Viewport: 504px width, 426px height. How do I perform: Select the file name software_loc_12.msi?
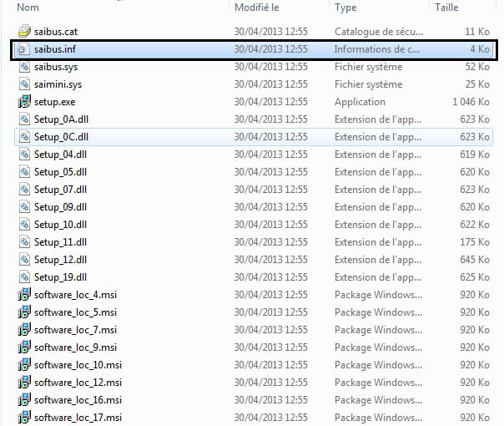pos(78,383)
